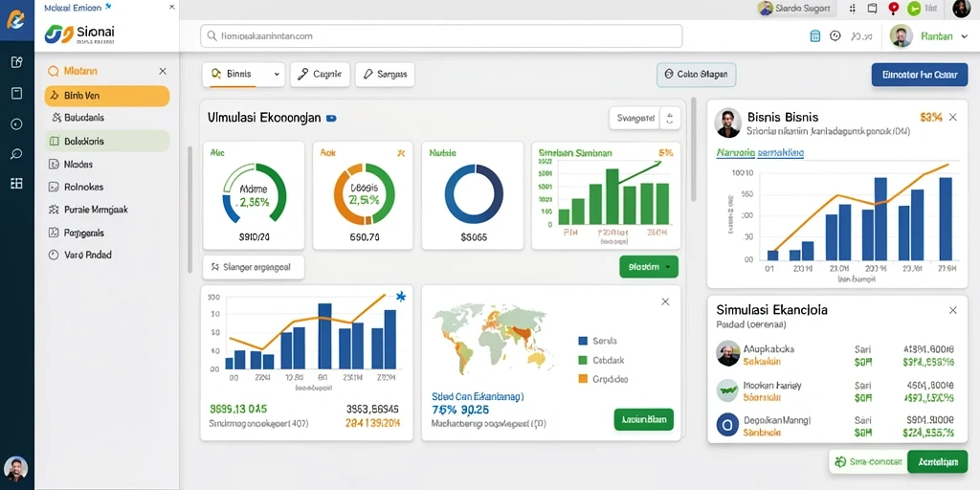Click the blue star icon on bar chart
Image resolution: width=980 pixels, height=490 pixels.
tap(401, 297)
